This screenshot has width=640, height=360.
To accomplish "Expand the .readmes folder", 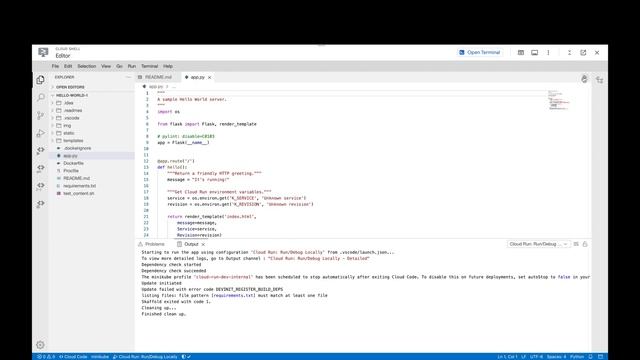I will click(x=73, y=111).
